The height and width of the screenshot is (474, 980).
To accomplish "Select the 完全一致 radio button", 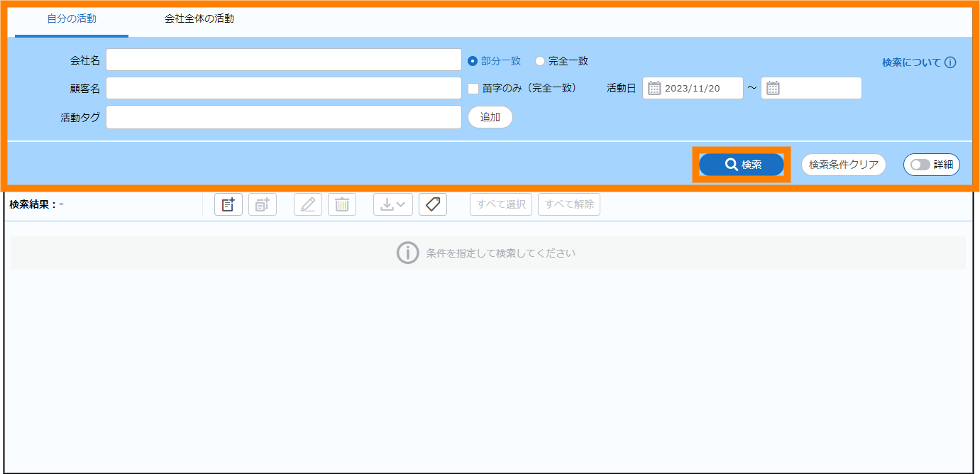I will 540,61.
